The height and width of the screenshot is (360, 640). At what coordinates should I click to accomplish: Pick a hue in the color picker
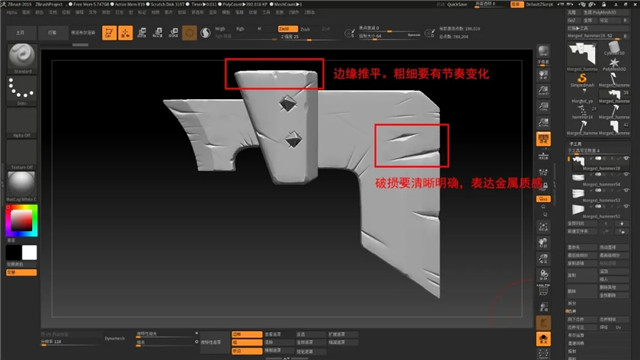pyautogui.click(x=22, y=221)
